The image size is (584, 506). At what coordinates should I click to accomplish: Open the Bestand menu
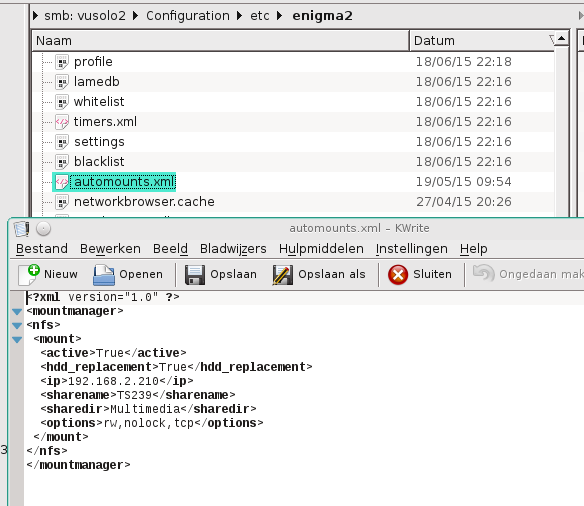click(42, 249)
